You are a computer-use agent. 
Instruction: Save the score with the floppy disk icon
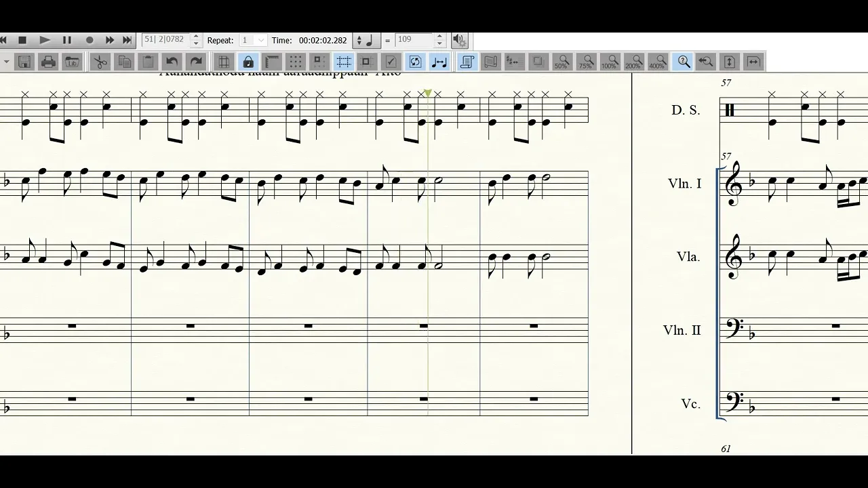(24, 62)
